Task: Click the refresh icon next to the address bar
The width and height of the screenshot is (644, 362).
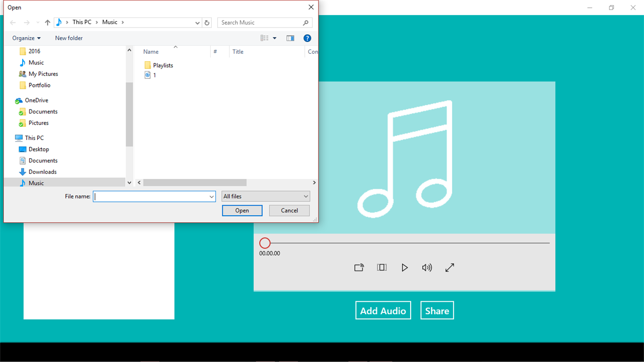Action: pyautogui.click(x=206, y=22)
